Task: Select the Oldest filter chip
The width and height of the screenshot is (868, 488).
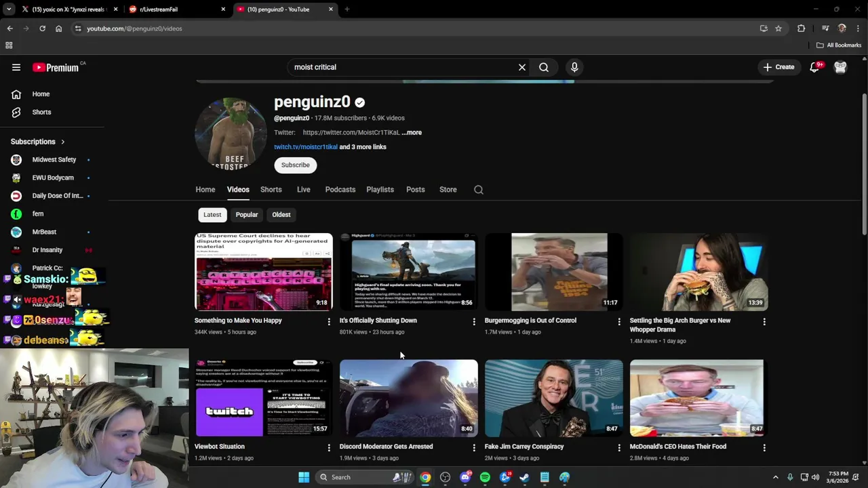Action: click(281, 215)
